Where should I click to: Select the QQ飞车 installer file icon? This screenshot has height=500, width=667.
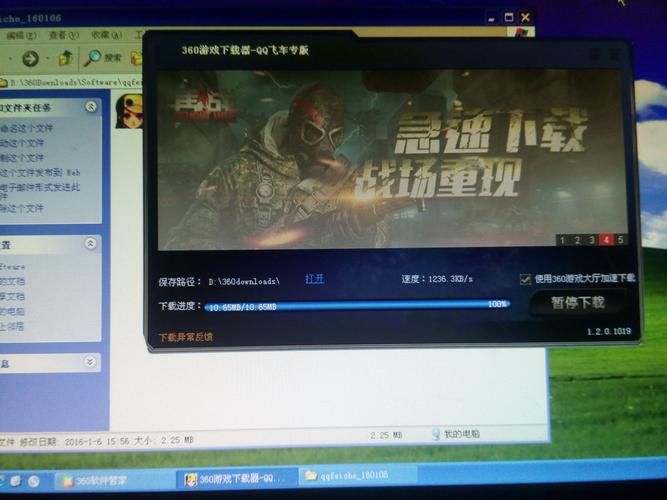pyautogui.click(x=130, y=112)
